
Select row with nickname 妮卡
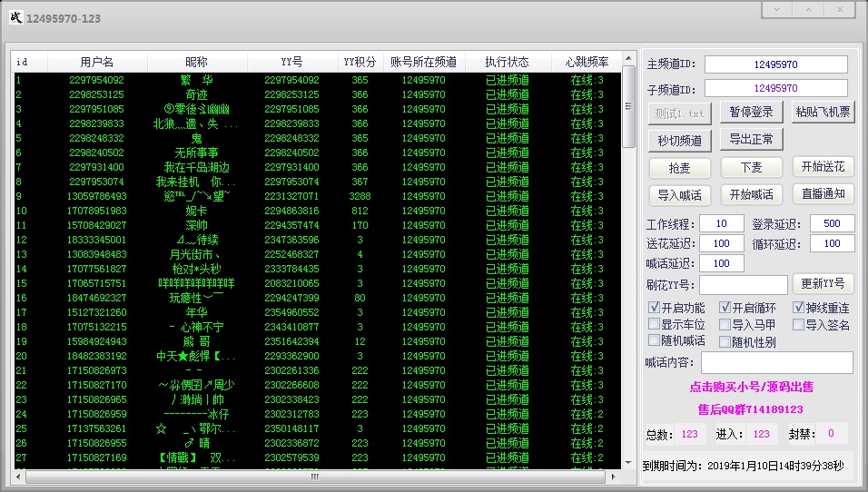pos(317,211)
